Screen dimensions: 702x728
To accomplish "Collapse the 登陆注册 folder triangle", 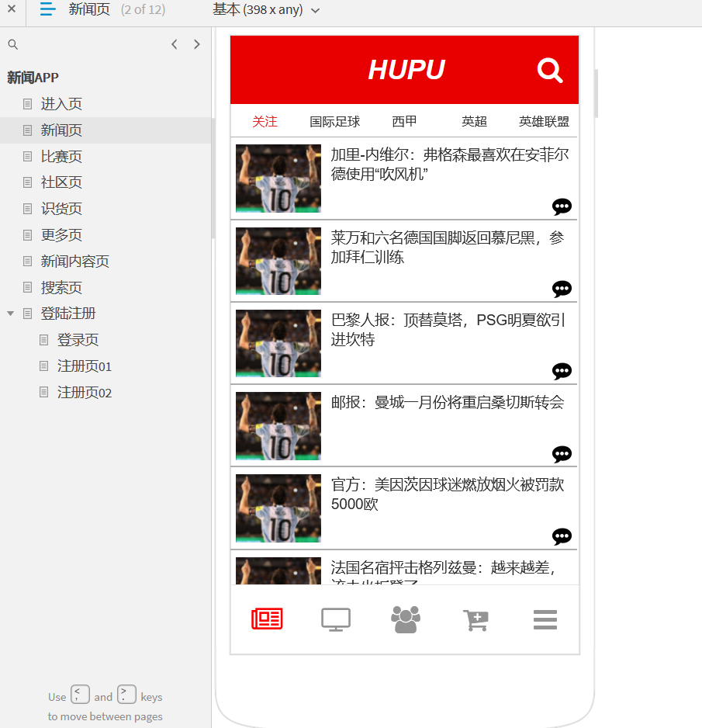I will coord(10,314).
